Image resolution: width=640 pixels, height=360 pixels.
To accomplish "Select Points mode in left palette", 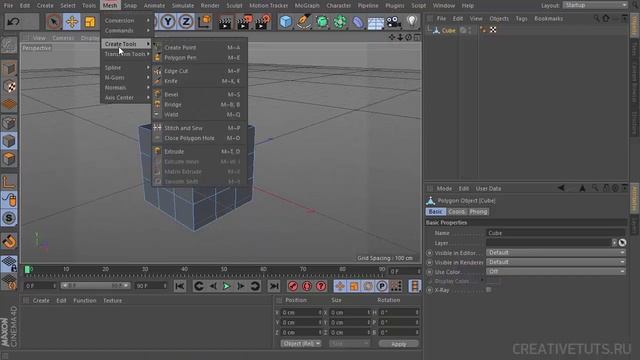I will (9, 122).
